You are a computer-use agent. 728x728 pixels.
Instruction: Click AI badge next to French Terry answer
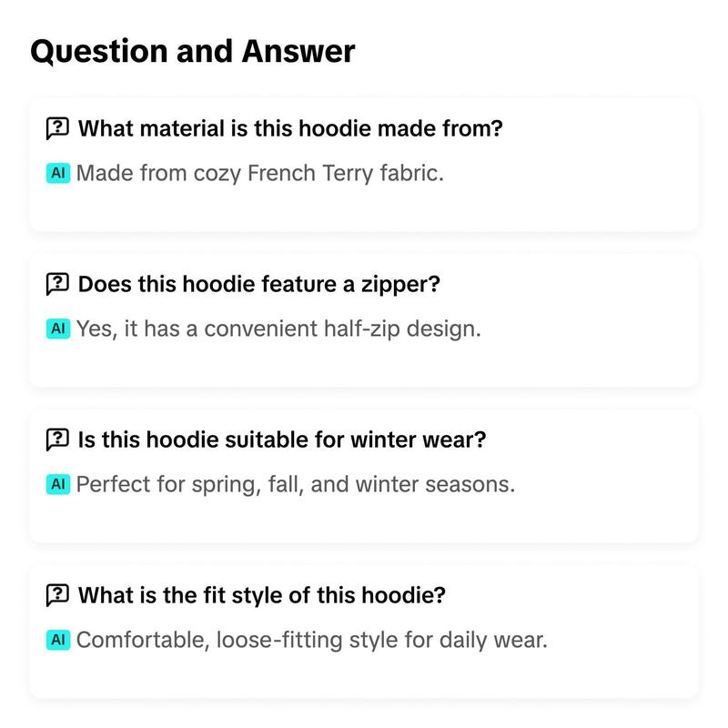tap(58, 173)
